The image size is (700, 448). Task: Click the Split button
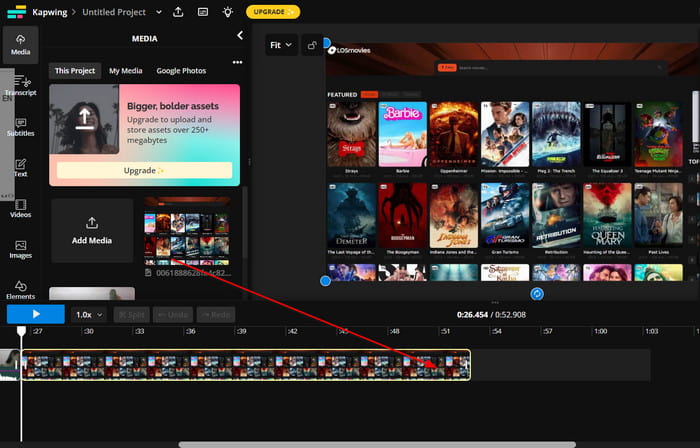coord(132,315)
